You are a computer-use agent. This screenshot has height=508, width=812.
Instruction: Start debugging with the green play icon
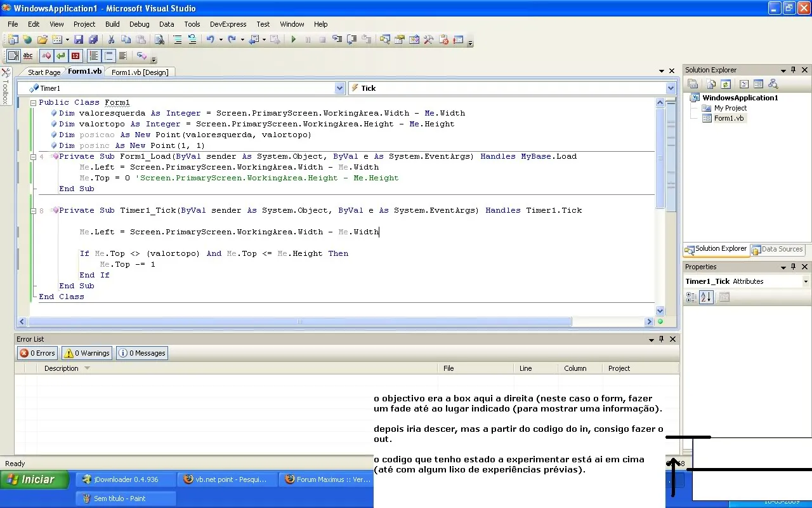coord(294,39)
